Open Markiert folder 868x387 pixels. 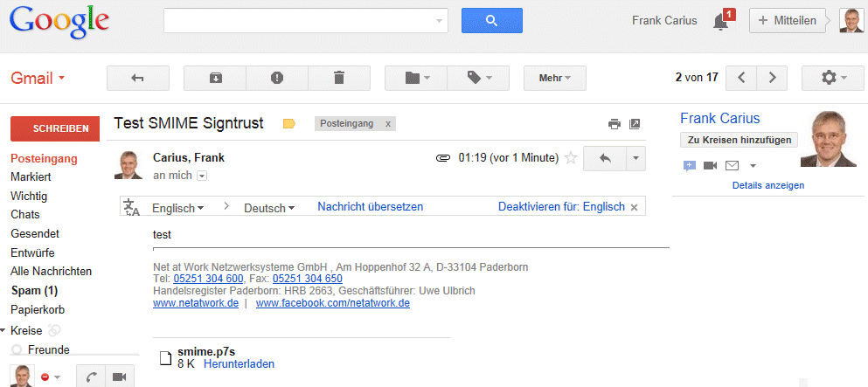click(31, 177)
